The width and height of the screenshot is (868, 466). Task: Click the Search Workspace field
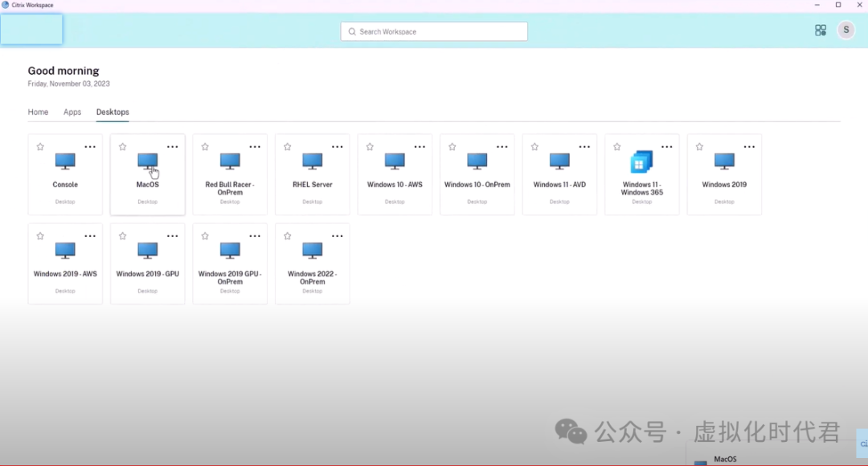(x=434, y=31)
